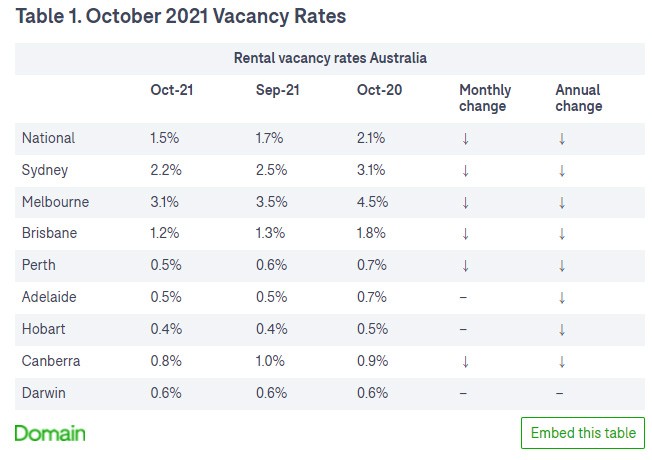
Task: Click the Sydney annual change down arrow
Action: click(x=562, y=170)
